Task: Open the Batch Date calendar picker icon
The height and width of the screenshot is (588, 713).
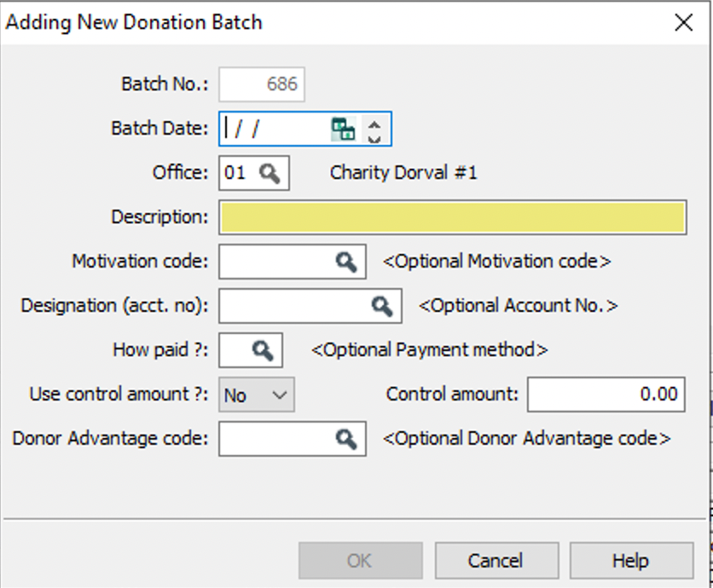Action: click(343, 129)
